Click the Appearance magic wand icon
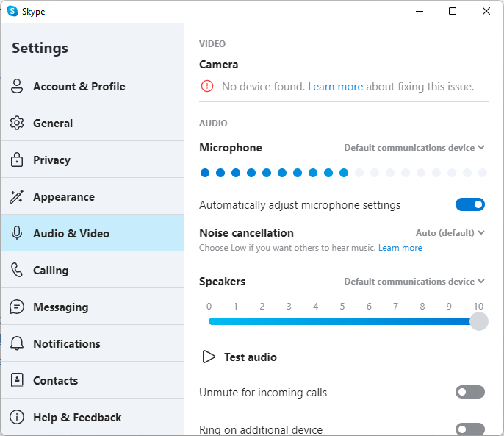 click(x=17, y=196)
